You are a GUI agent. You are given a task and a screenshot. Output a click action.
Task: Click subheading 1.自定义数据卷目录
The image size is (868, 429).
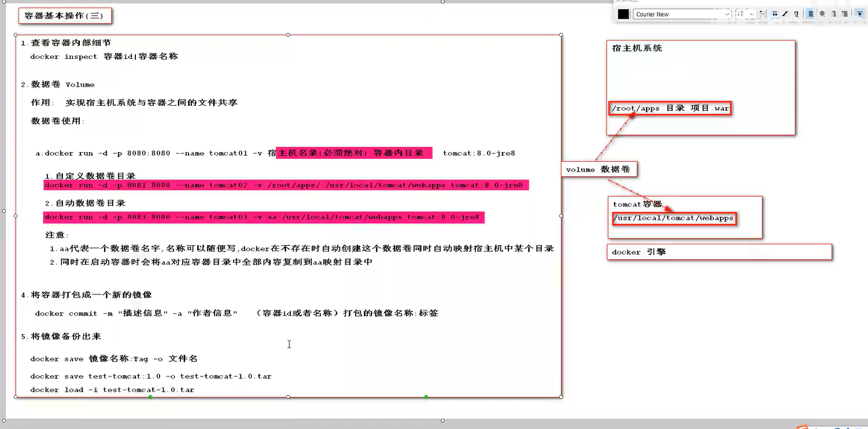[x=90, y=176]
